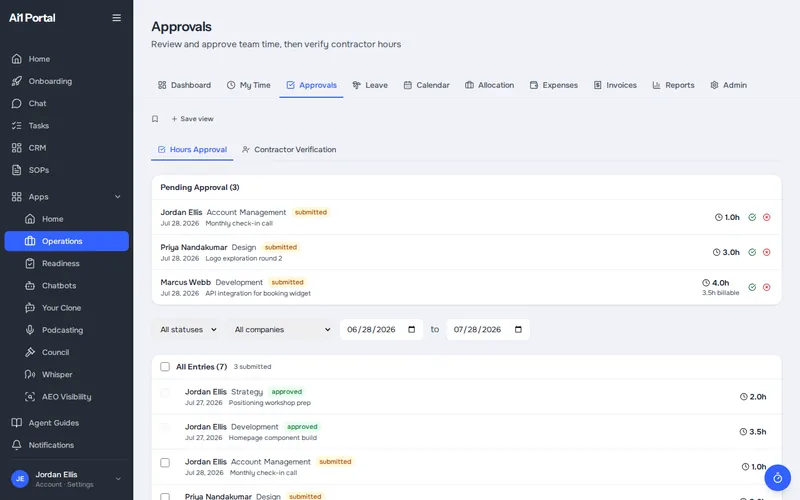
Task: Switch to the Reports tab
Action: pos(673,85)
